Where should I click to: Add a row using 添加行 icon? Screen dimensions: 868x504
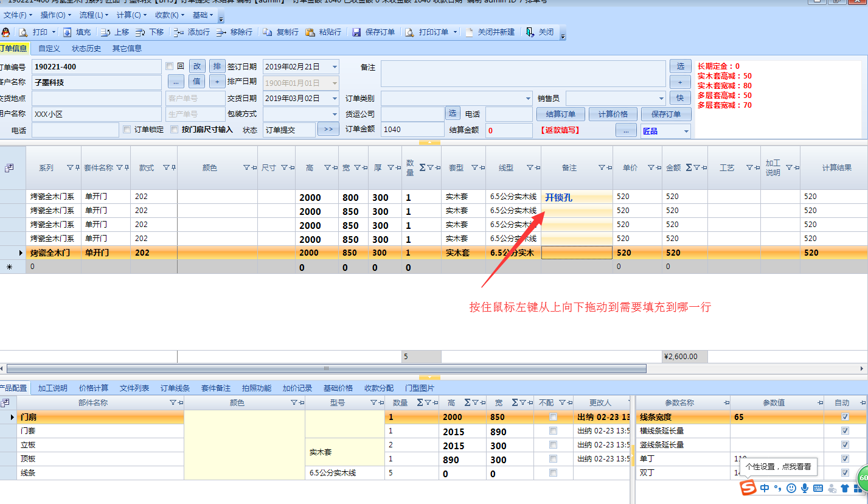click(x=178, y=32)
